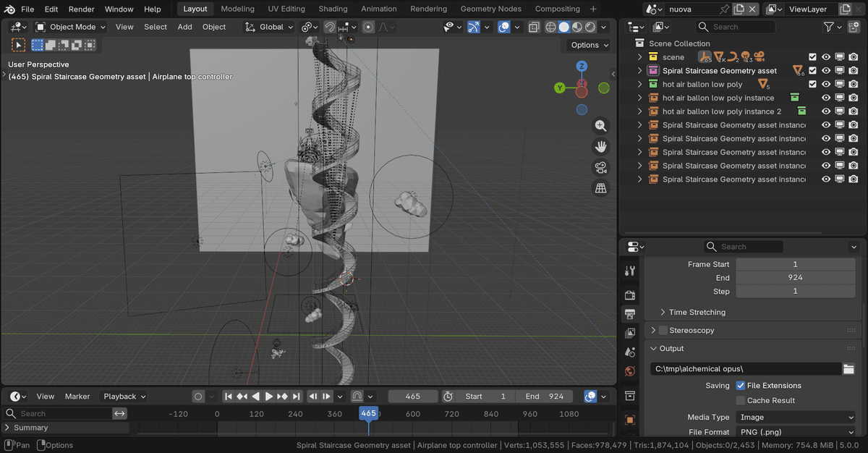Open the Render properties tab

[x=630, y=295]
